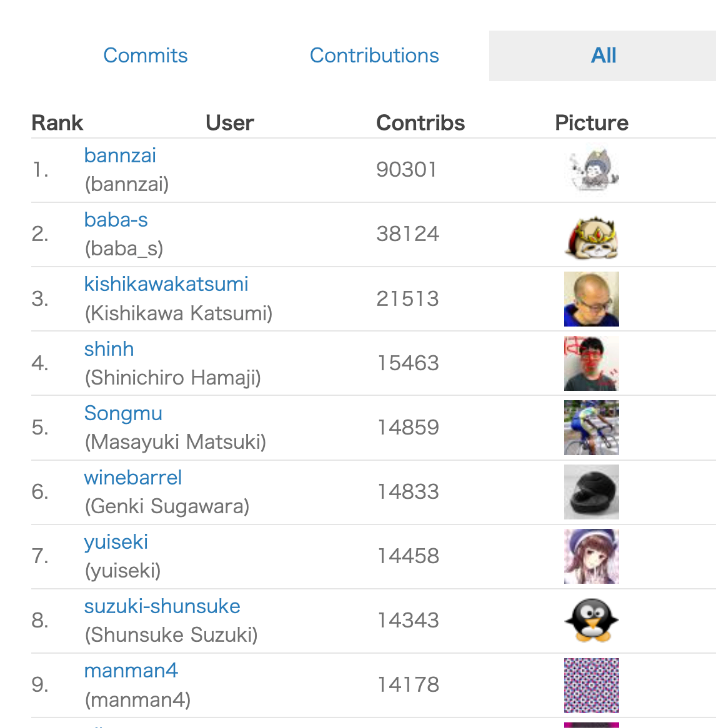Open the baba-s user link
This screenshot has width=716, height=728.
pos(116,220)
